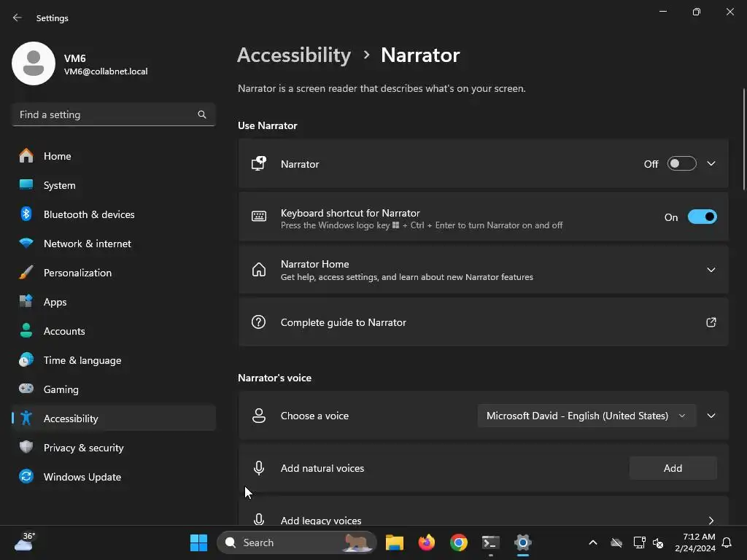Click the keyboard icon for Narrator shortcut
The width and height of the screenshot is (747, 560).
click(x=259, y=217)
